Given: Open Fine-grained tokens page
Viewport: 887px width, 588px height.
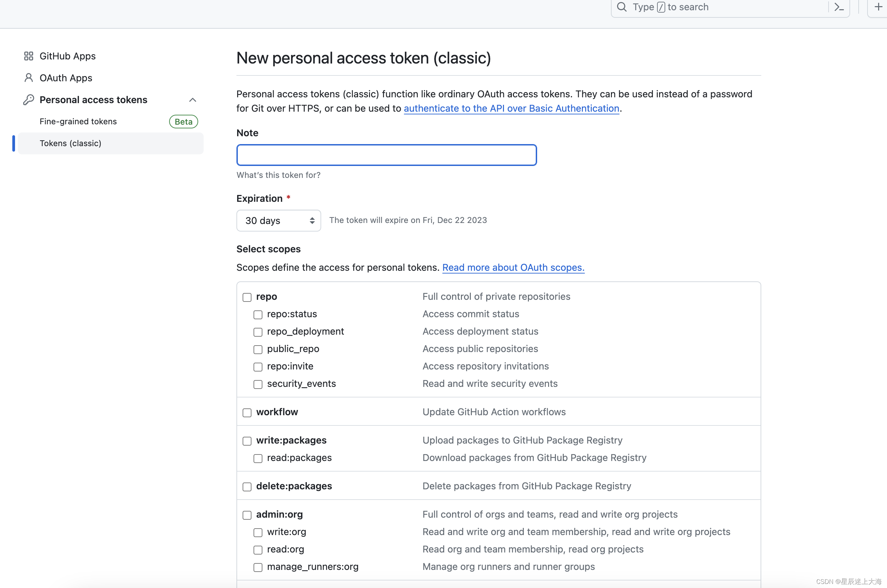Looking at the screenshot, I should [x=78, y=122].
